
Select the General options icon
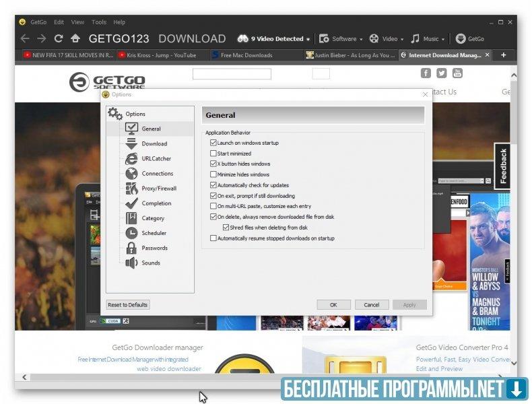click(x=131, y=129)
